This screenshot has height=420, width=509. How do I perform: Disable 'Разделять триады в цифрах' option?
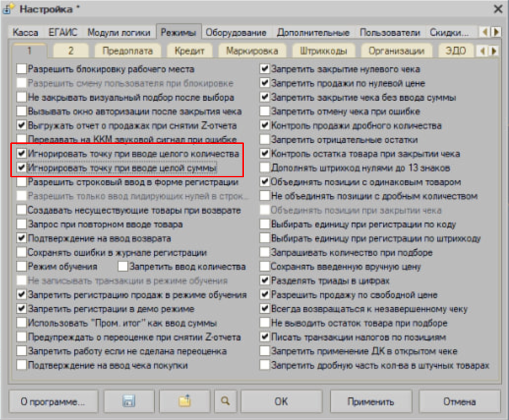pos(264,281)
